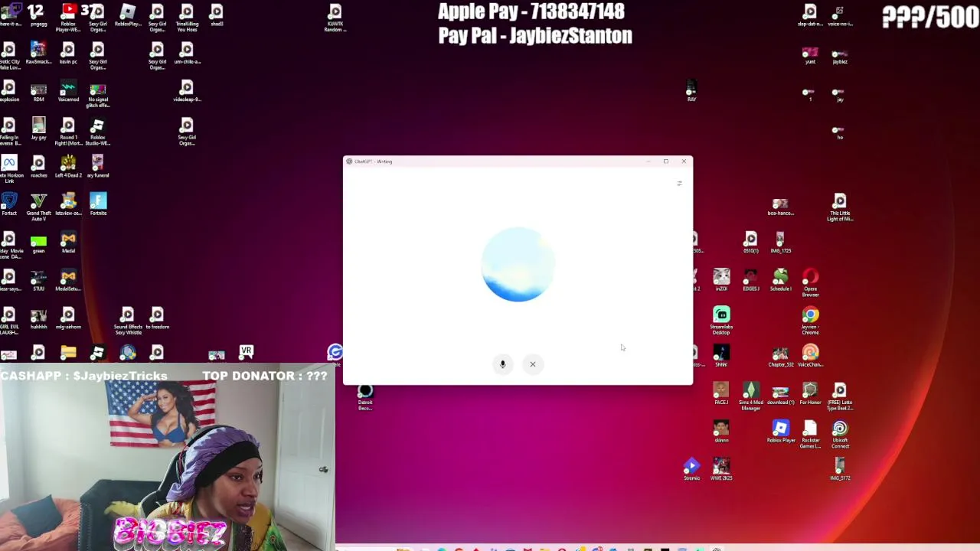Select the jaybiez image file
Viewport: 980px width, 551px height.
click(840, 57)
